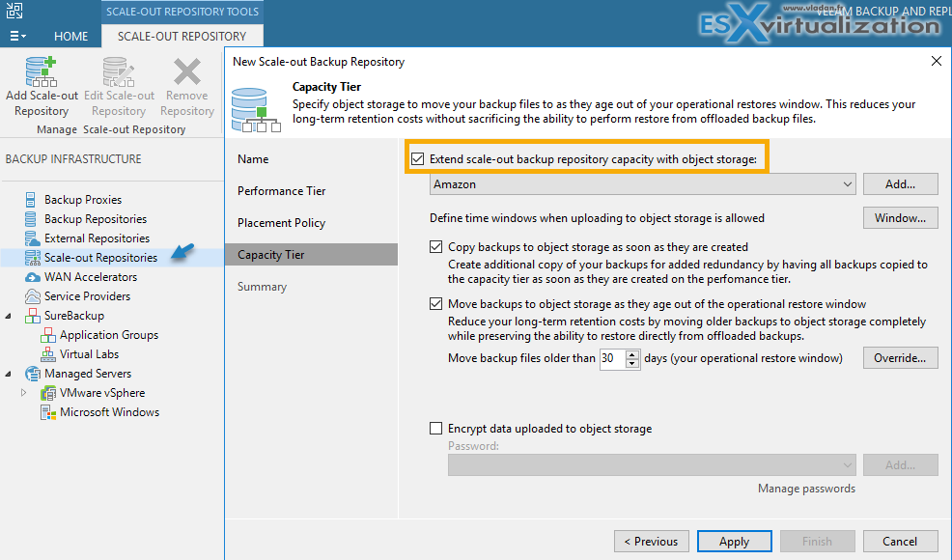Click the Override... button
The width and height of the screenshot is (952, 560).
[x=901, y=358]
